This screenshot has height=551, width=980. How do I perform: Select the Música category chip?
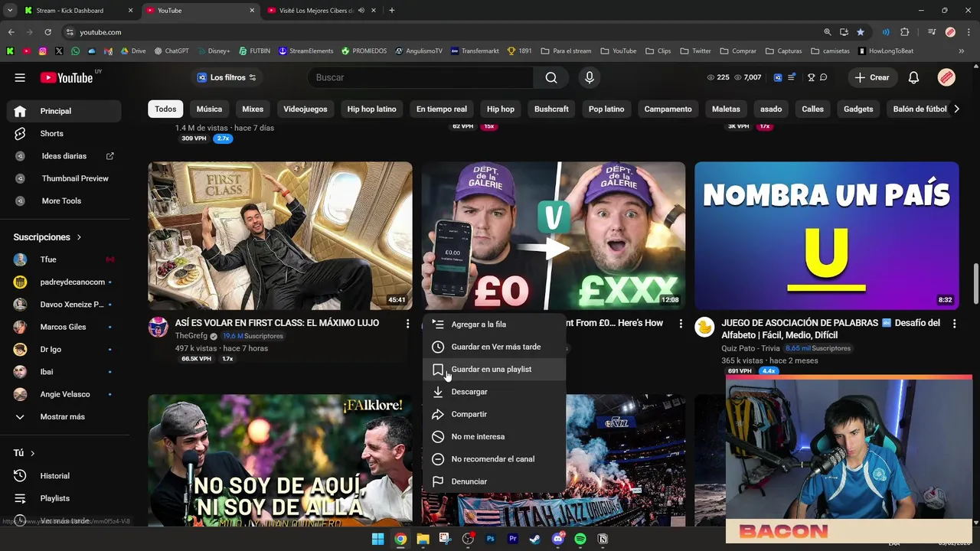[x=209, y=109]
